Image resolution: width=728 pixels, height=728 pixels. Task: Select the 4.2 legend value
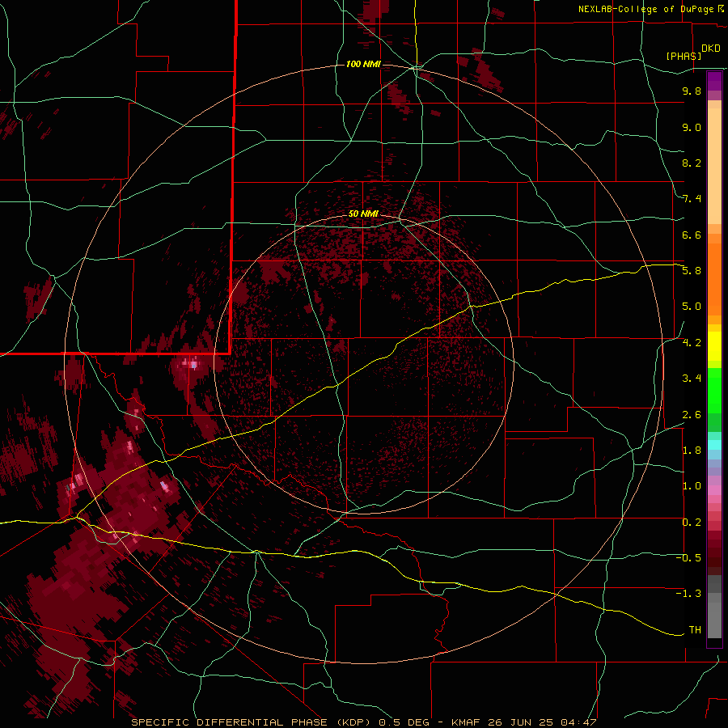tap(692, 343)
